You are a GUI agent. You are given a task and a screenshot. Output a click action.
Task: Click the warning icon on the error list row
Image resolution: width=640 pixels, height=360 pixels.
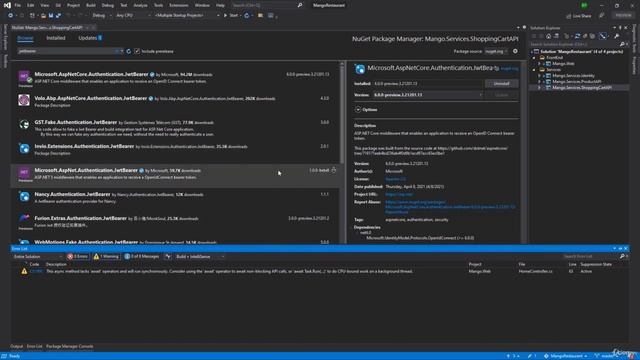pyautogui.click(x=24, y=271)
